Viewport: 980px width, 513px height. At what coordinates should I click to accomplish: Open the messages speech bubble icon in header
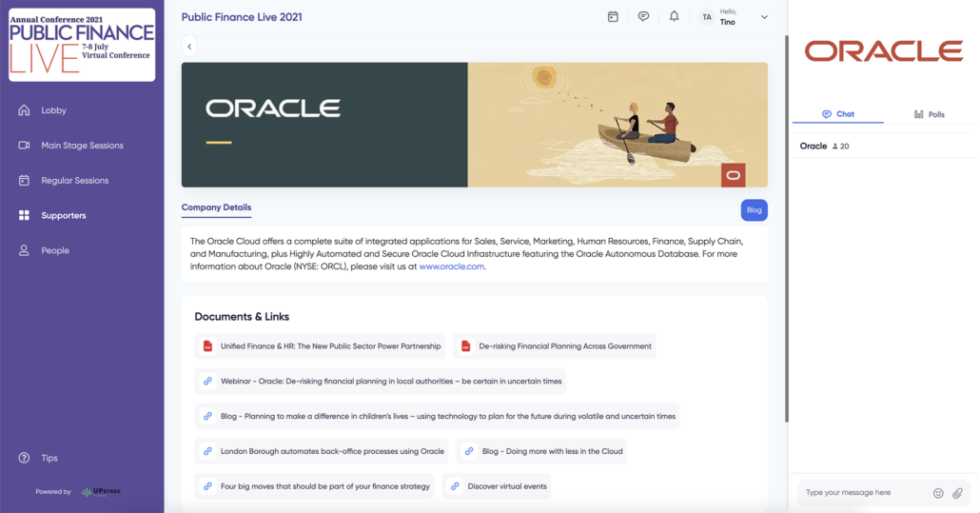(x=643, y=17)
